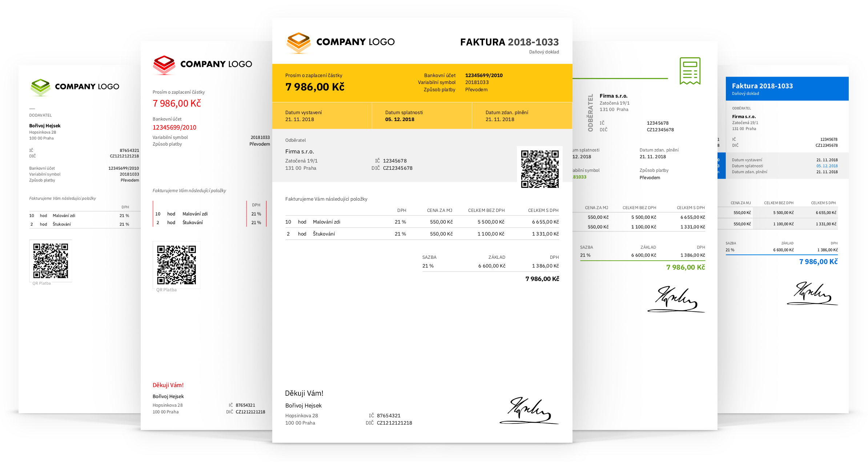Click the red company logo icon

point(164,65)
